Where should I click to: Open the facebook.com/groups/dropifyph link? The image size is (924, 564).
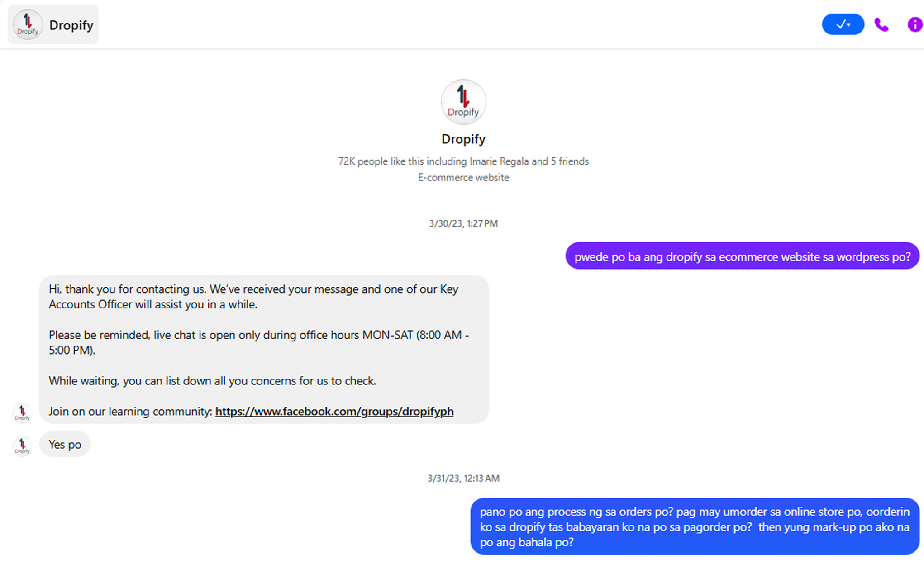point(334,411)
